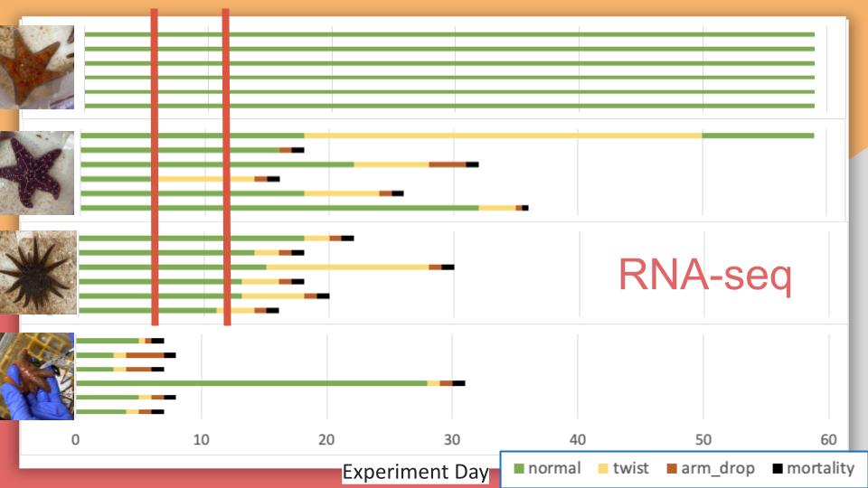The height and width of the screenshot is (488, 868).
Task: Select the black mortality legend swatch
Action: (778, 469)
